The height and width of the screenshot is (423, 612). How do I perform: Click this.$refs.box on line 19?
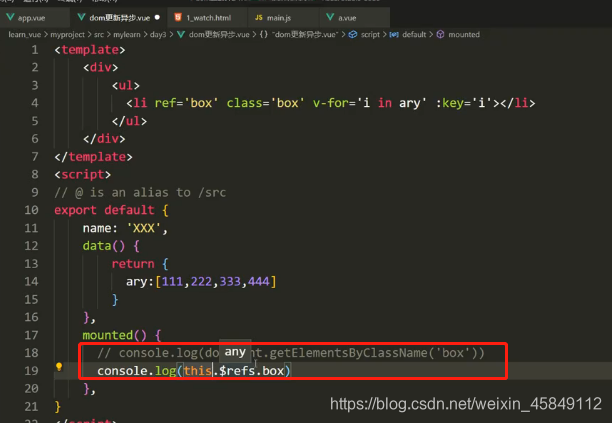coord(234,370)
